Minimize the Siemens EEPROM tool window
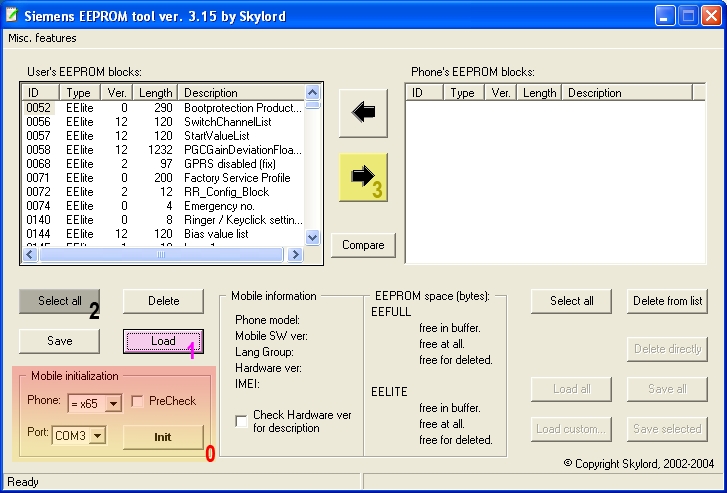The image size is (727, 493). pyautogui.click(x=665, y=16)
